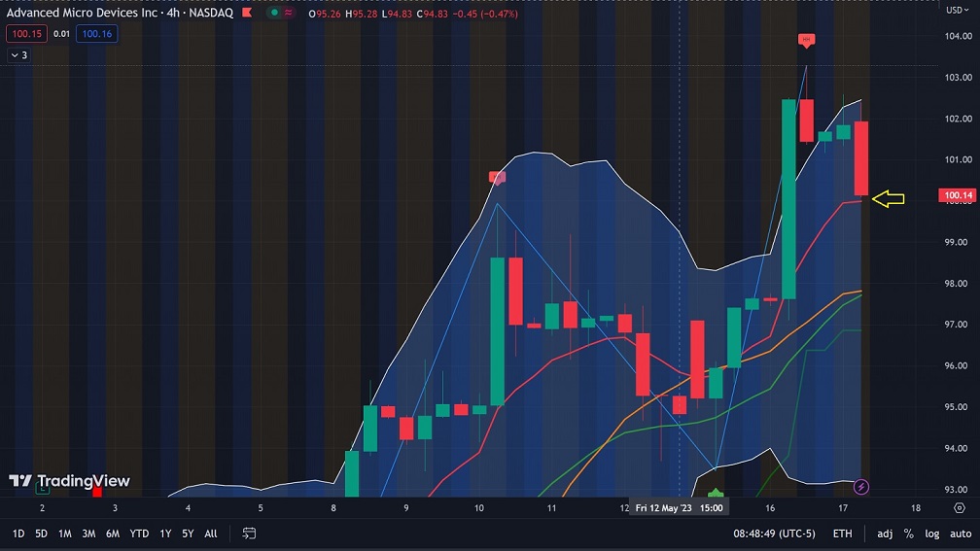
Task: Toggle log scale
Action: point(931,534)
